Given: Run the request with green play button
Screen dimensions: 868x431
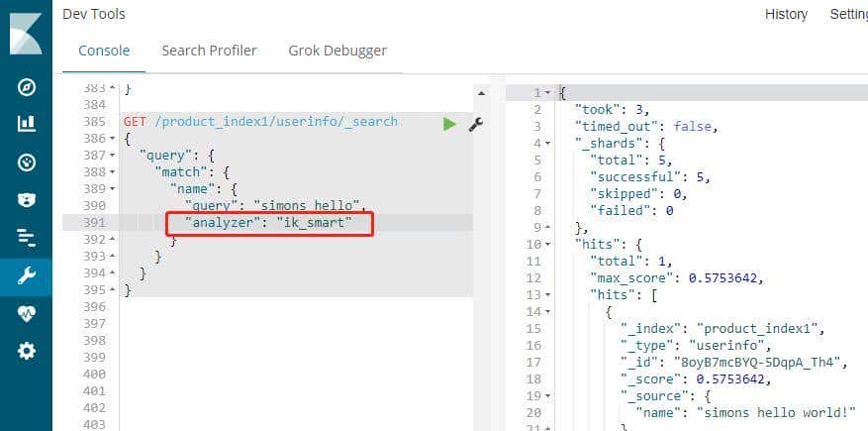Looking at the screenshot, I should pyautogui.click(x=449, y=123).
